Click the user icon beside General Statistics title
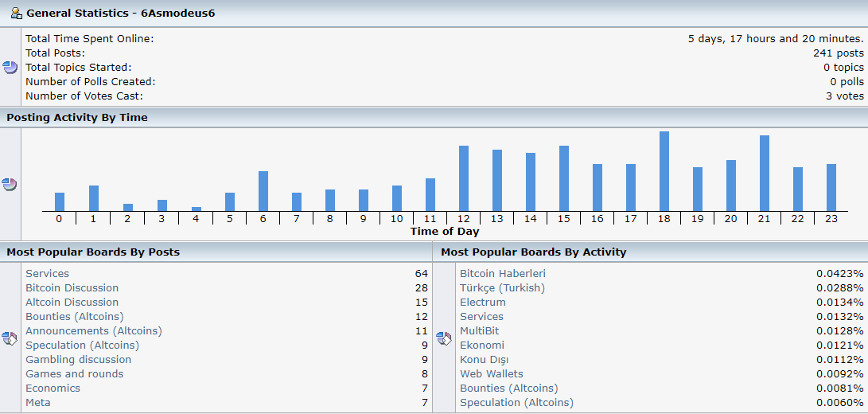Viewport: 868px width, 414px height. tap(15, 13)
